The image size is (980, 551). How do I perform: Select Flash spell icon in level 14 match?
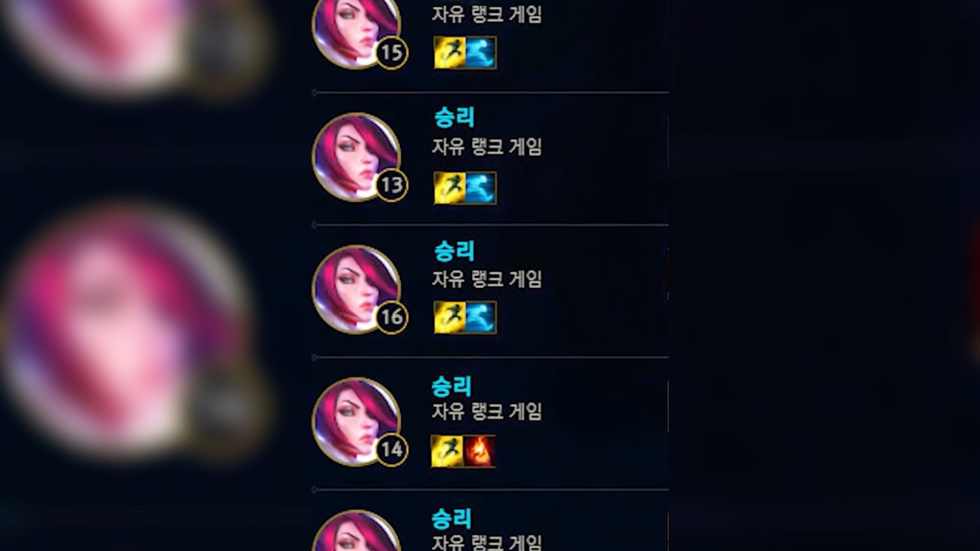[447, 451]
